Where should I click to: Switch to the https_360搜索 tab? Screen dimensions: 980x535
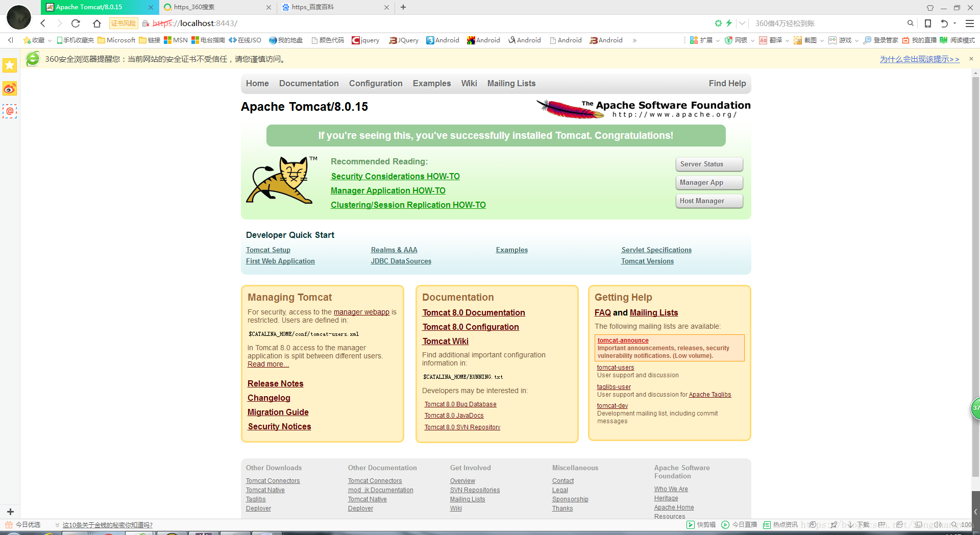click(217, 7)
